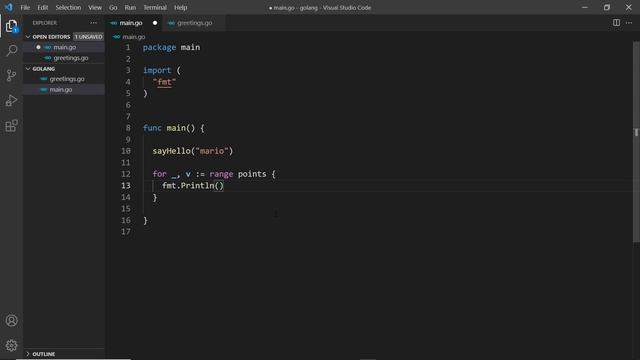Open the Edit menu
Screen dimensions: 640x360
click(42, 7)
